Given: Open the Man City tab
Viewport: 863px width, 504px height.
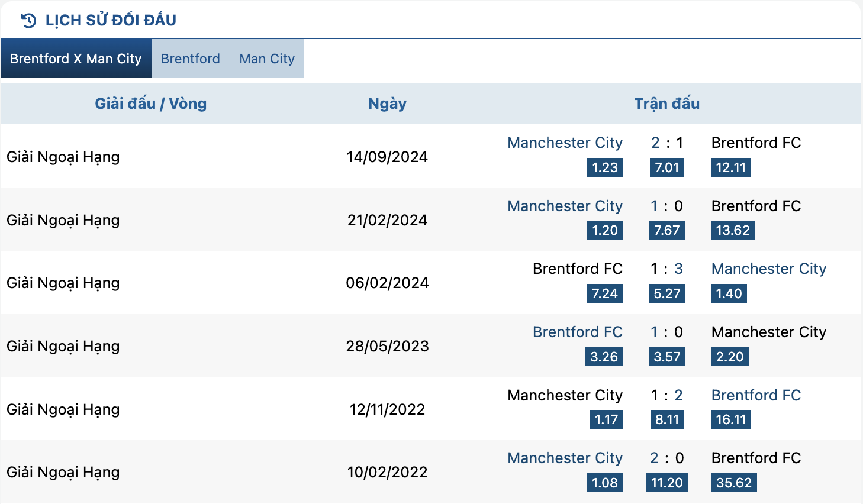Looking at the screenshot, I should point(267,59).
